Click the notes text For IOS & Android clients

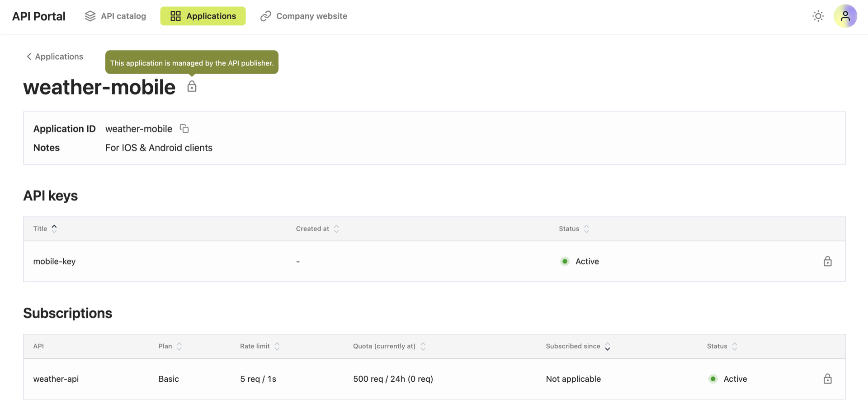159,148
